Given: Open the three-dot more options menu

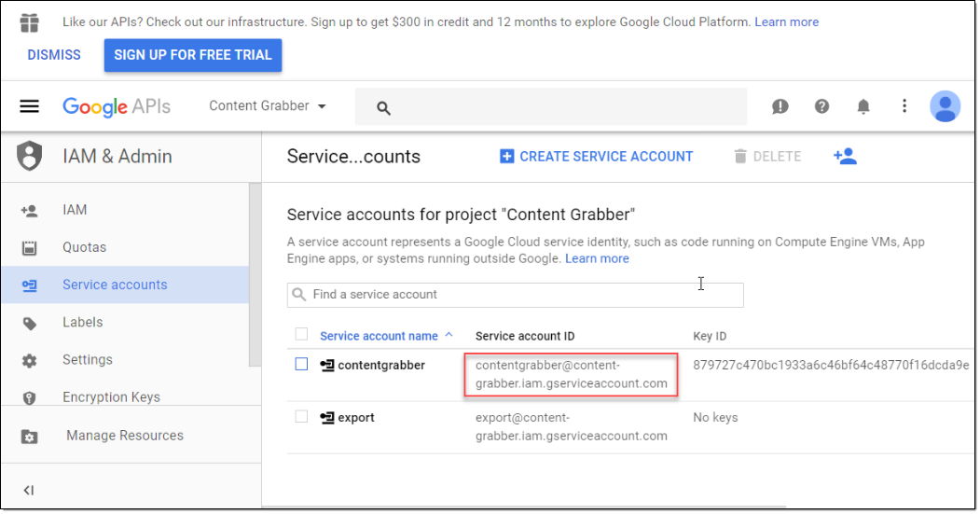Looking at the screenshot, I should (904, 106).
